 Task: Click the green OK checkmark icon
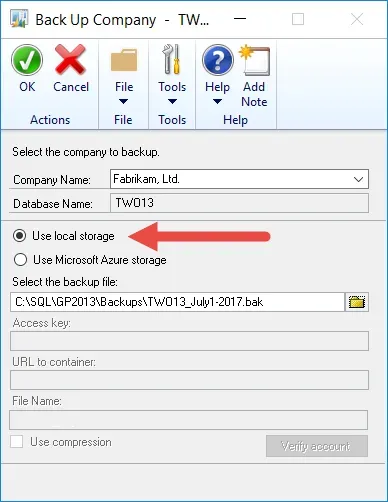[x=27, y=60]
